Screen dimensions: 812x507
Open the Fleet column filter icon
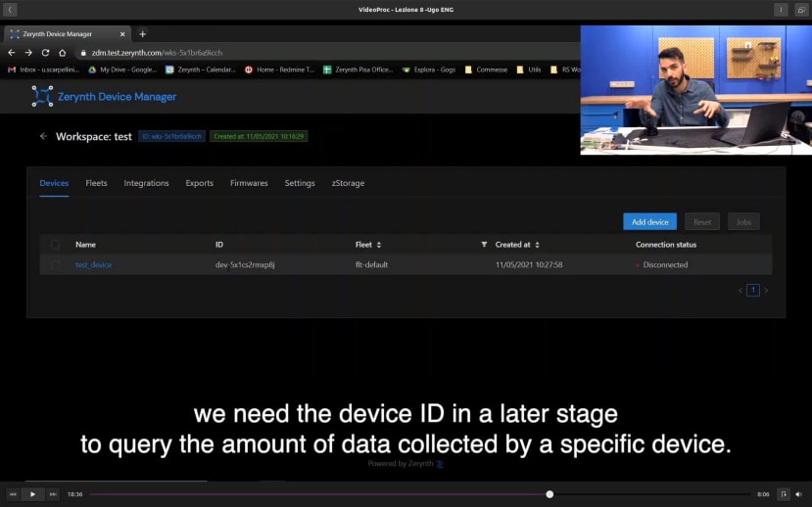[x=484, y=244]
